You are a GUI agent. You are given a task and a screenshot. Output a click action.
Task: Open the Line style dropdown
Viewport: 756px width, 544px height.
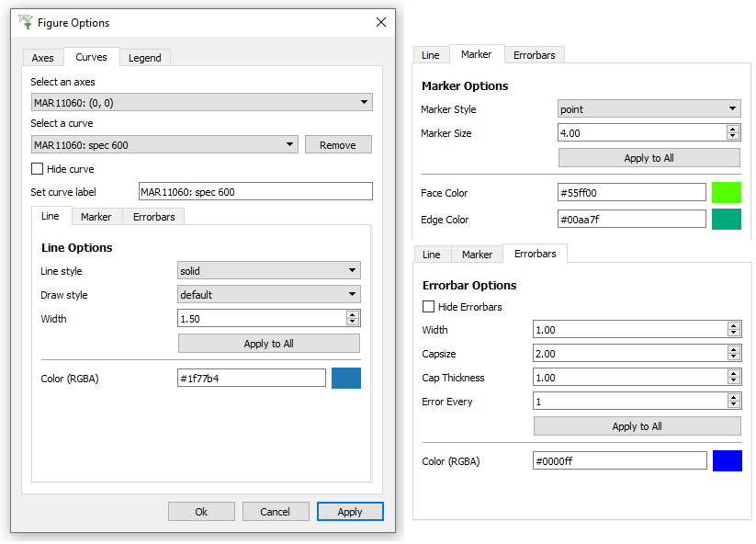(x=268, y=271)
